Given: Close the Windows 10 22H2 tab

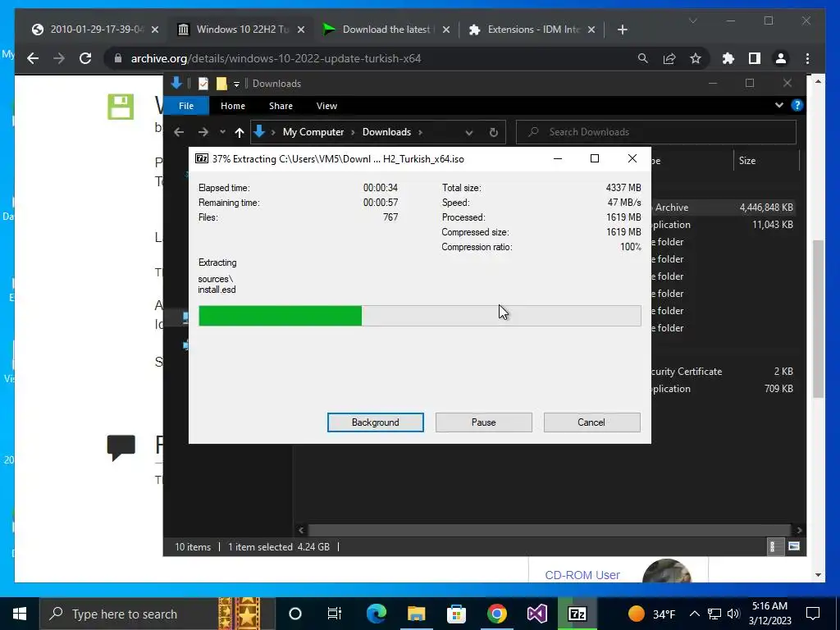Looking at the screenshot, I should [x=301, y=30].
